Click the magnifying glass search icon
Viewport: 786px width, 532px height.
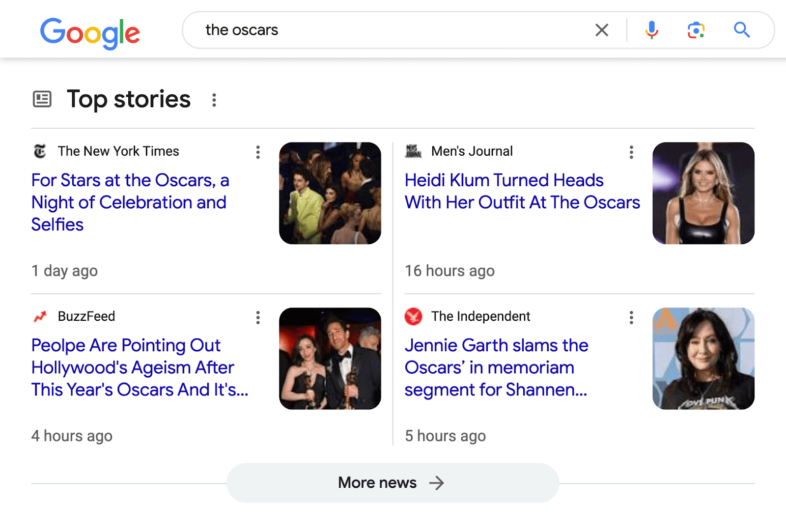[x=742, y=30]
